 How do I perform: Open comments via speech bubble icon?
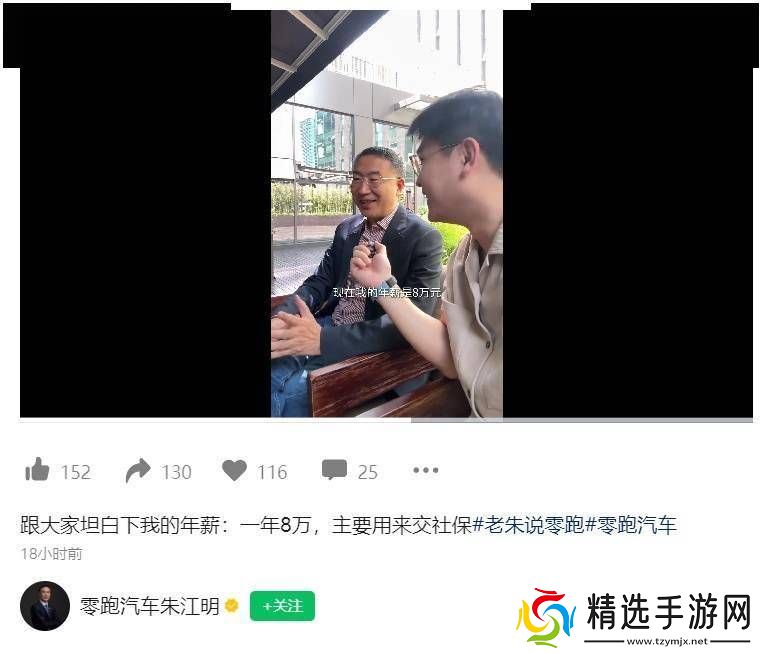[x=334, y=470]
